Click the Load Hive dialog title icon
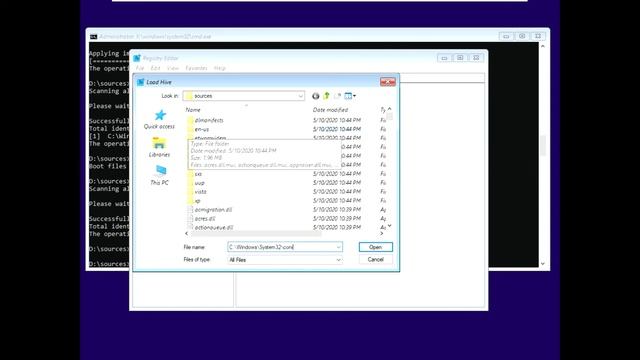 pos(140,82)
